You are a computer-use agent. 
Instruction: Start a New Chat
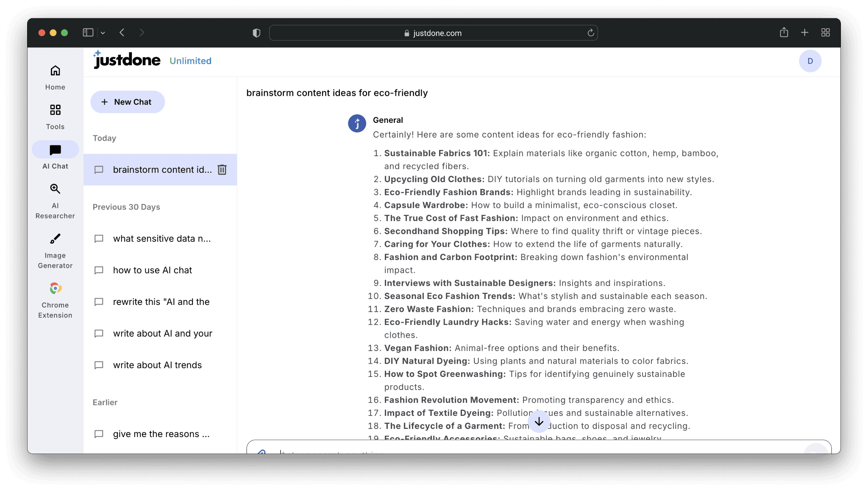point(128,102)
